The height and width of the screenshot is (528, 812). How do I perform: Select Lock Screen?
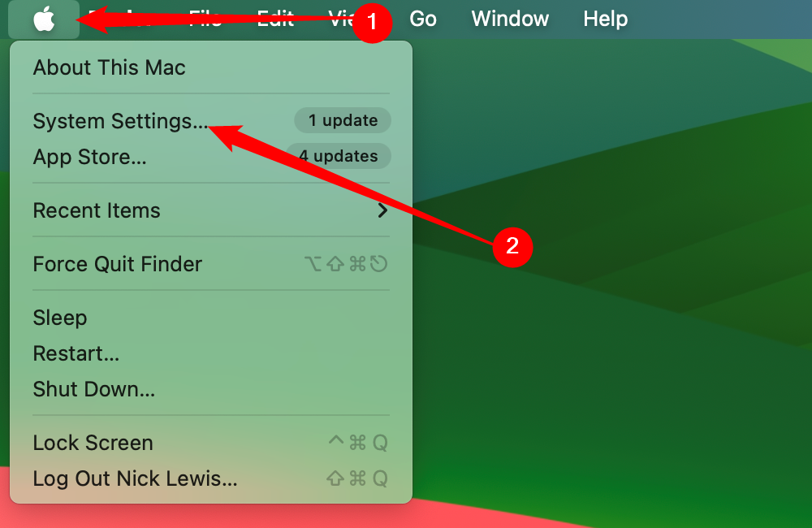(x=211, y=443)
